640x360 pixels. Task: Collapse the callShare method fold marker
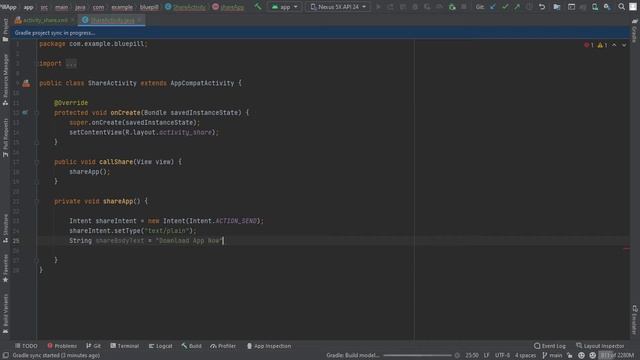pyautogui.click(x=36, y=162)
